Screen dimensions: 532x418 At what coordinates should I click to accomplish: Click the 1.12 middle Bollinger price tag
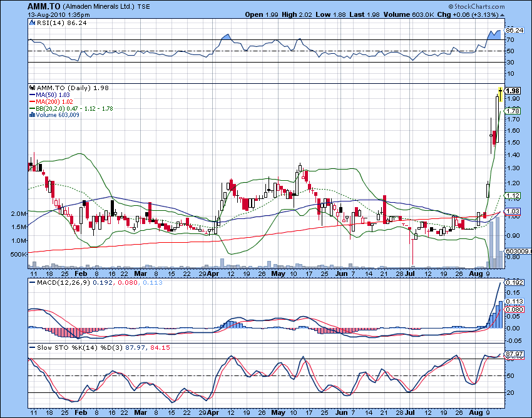(x=513, y=195)
